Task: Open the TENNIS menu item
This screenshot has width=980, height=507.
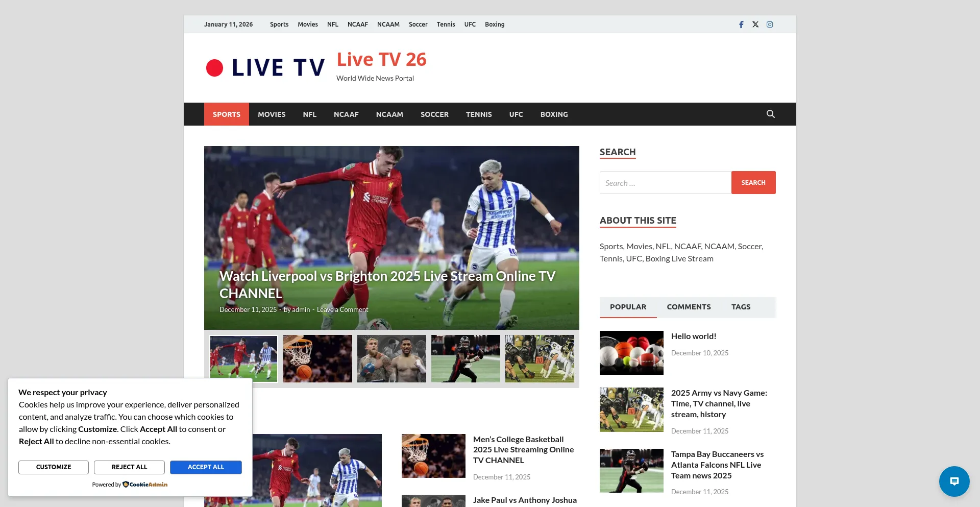Action: point(478,114)
